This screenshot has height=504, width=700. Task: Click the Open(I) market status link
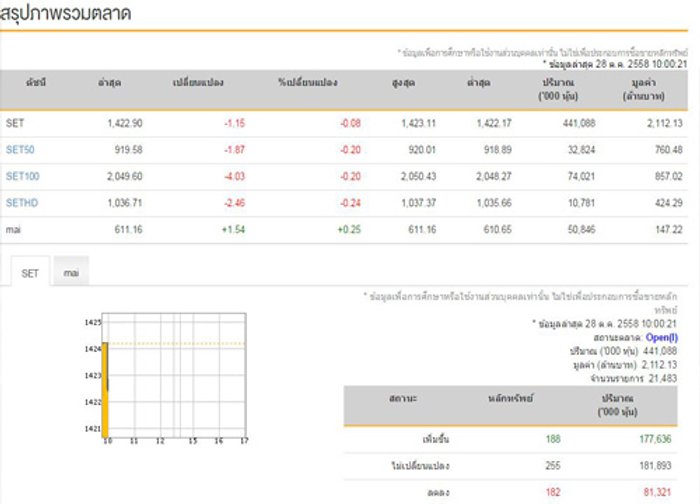(662, 337)
